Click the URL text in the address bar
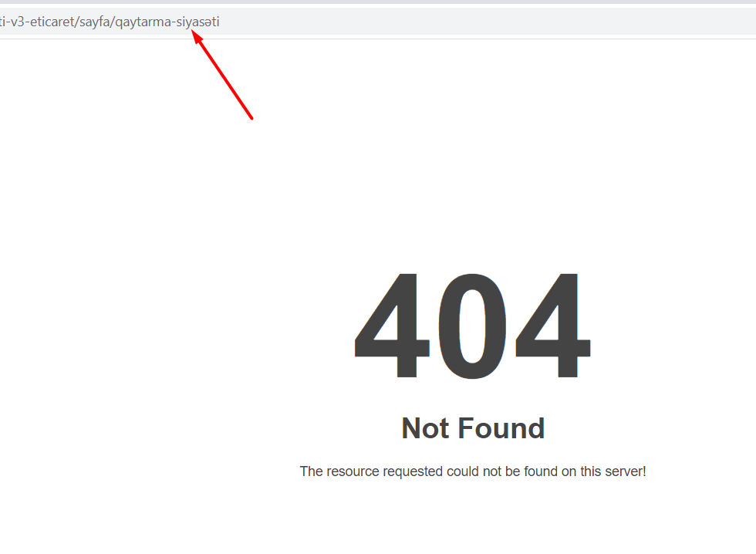 110,22
